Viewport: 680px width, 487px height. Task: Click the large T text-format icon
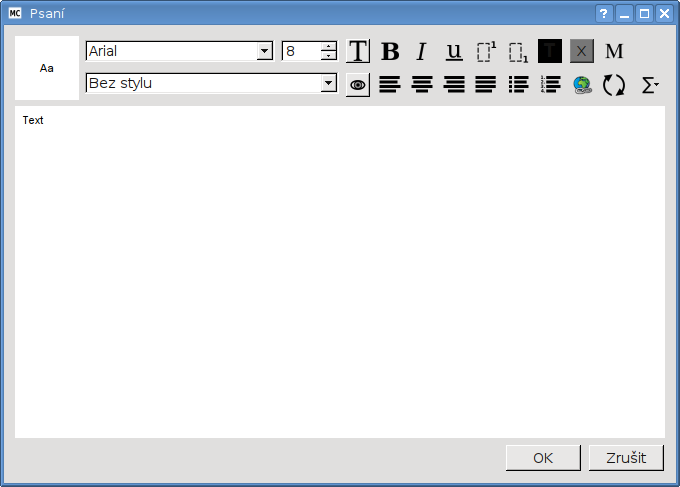[x=358, y=51]
